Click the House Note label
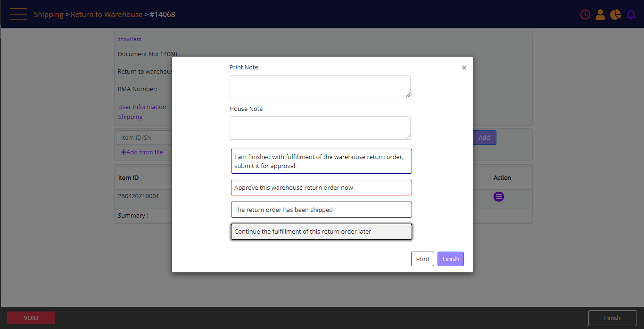 (246, 109)
